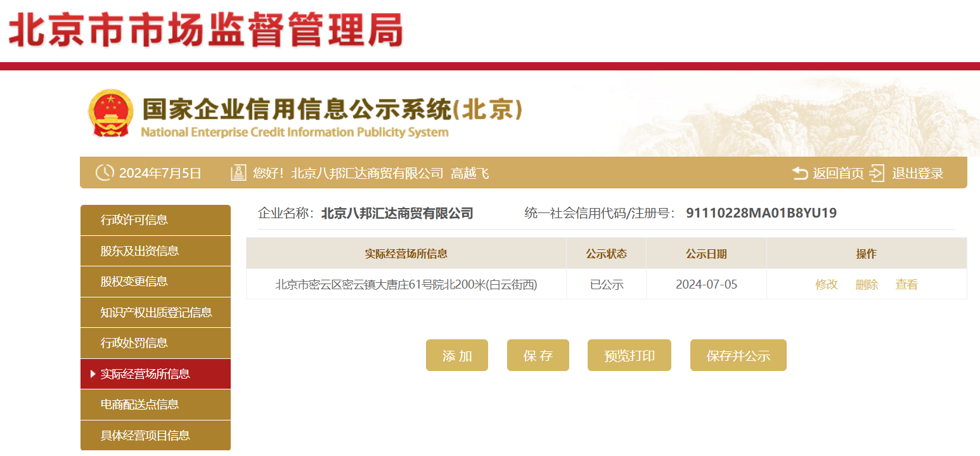
Task: Click the 北京市市场监督管理局 header title
Action: click(x=207, y=30)
